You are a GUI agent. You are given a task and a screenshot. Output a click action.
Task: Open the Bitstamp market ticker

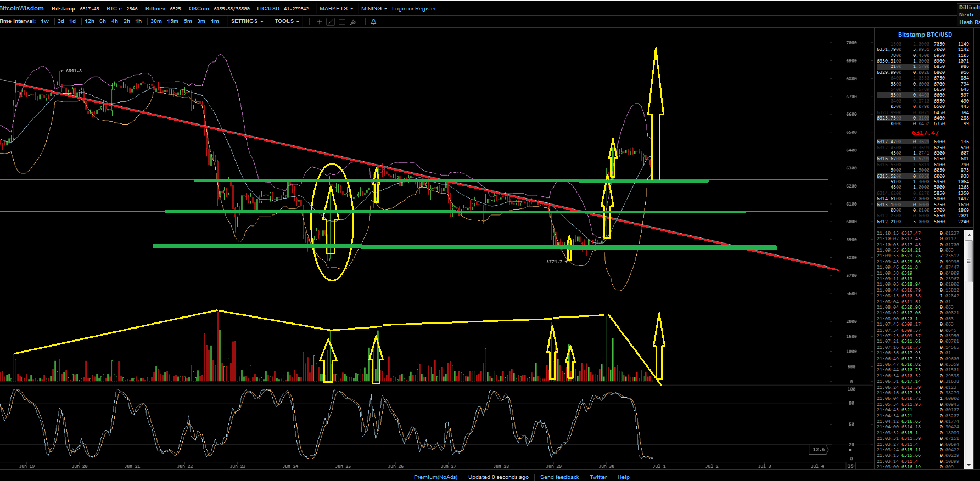click(75, 9)
